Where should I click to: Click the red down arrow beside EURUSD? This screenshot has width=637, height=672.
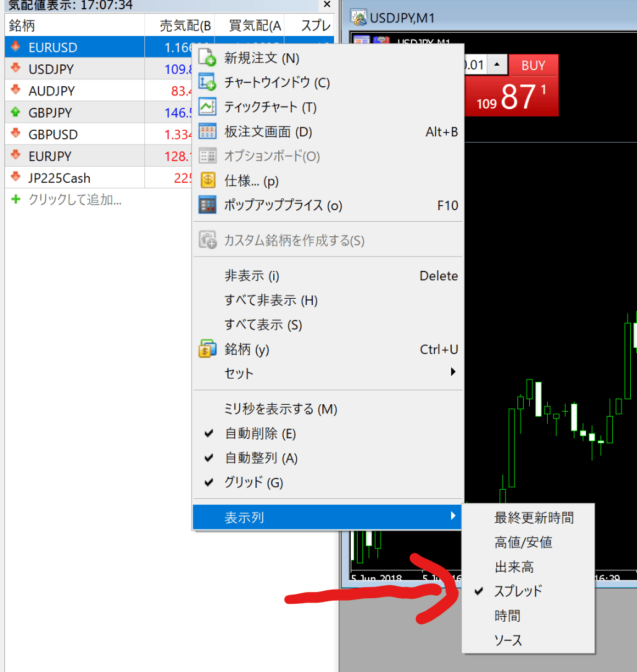click(x=16, y=46)
